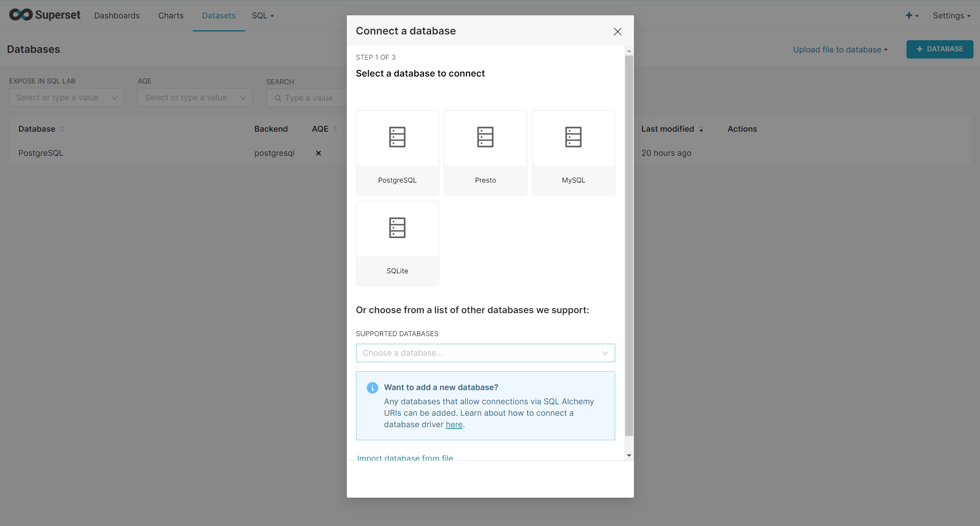Close the Connect a database dialog
The width and height of the screenshot is (980, 526).
[617, 31]
